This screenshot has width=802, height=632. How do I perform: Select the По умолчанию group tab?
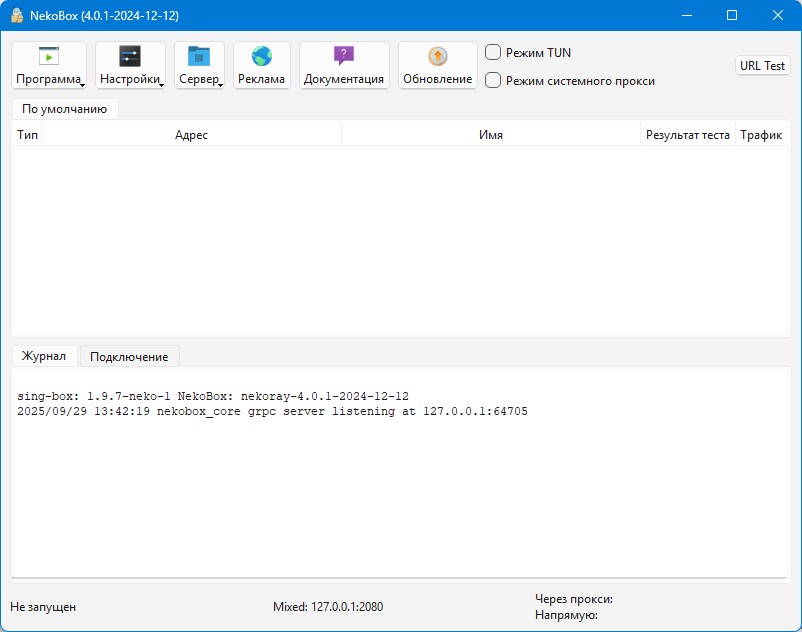tap(64, 109)
